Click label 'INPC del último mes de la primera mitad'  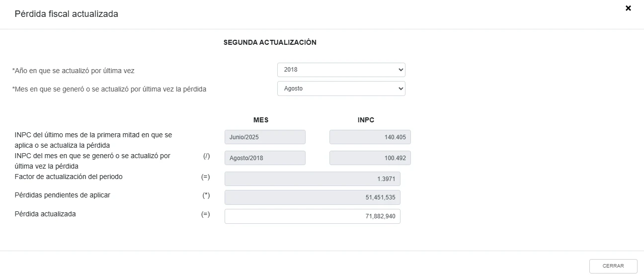click(x=93, y=140)
